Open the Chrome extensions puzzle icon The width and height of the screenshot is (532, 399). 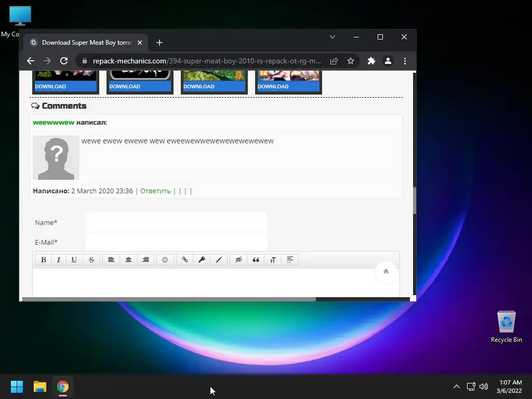pos(371,61)
